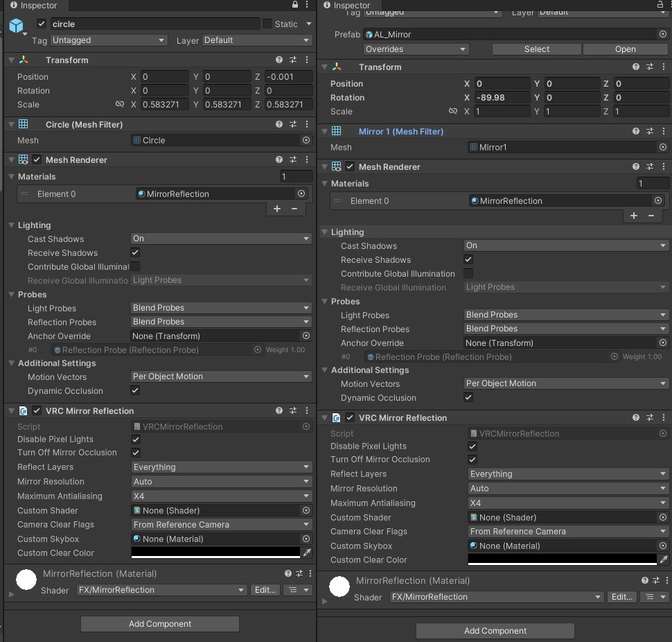Toggle left Receive Shadows checkbox
Image resolution: width=672 pixels, height=642 pixels.
coord(135,252)
